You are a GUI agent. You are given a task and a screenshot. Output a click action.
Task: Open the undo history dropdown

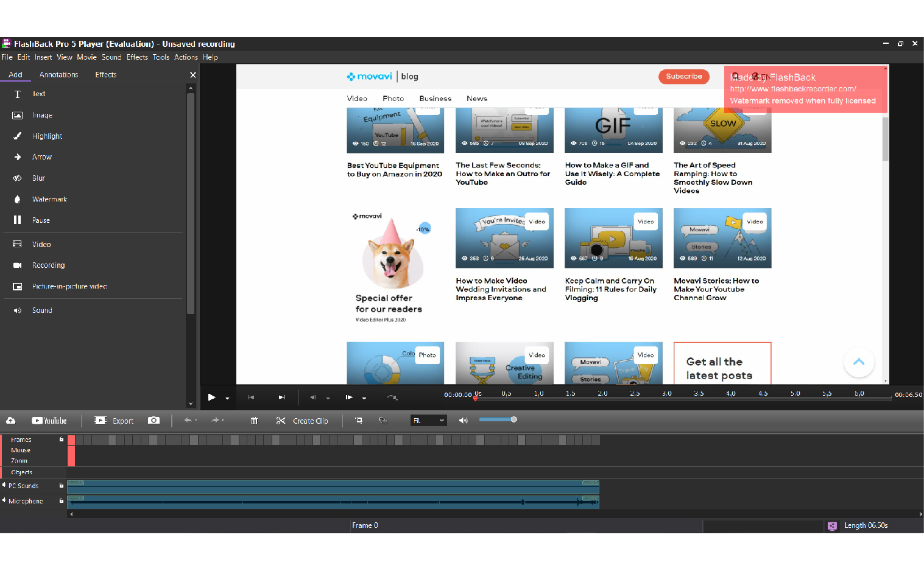click(196, 421)
